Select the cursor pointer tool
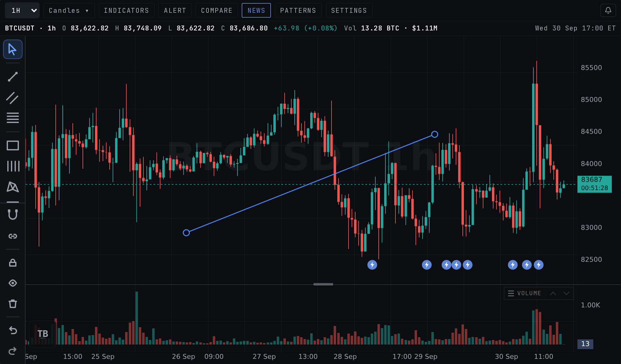 click(13, 49)
